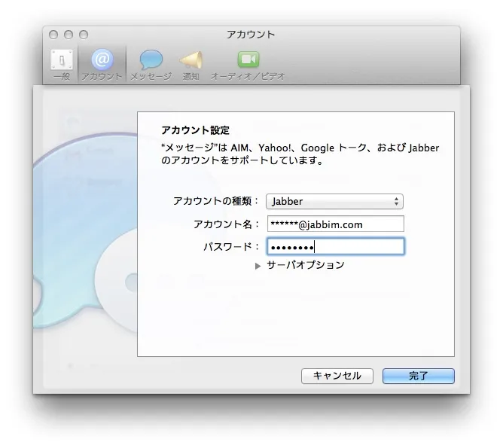Viewport: 503px width, 448px height.
Task: Click the yellow minimize window button
Action: click(69, 35)
